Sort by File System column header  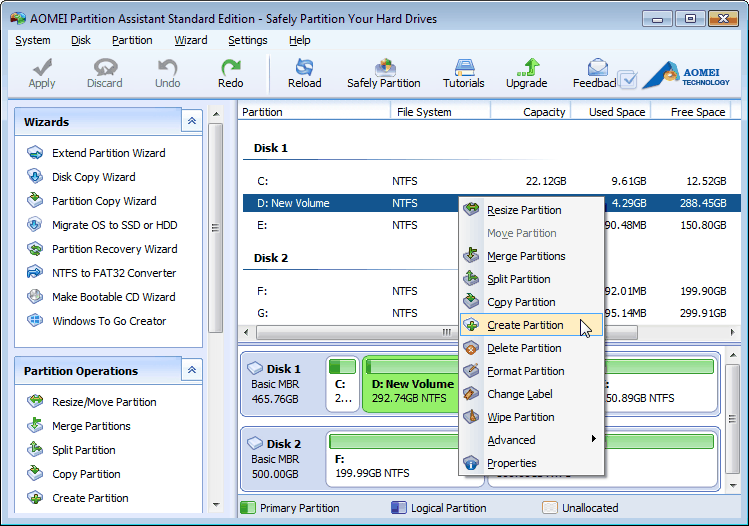(x=440, y=112)
